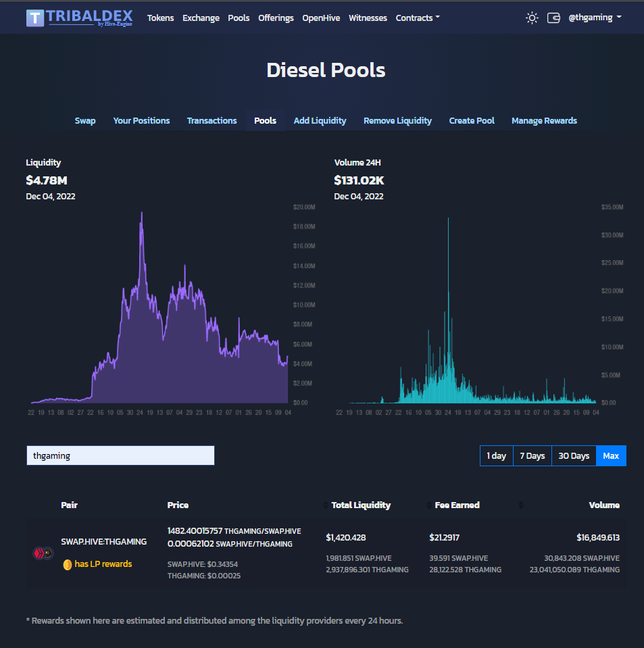Sort by the Fee Earned column header
Image resolution: width=644 pixels, height=648 pixels.
[457, 505]
